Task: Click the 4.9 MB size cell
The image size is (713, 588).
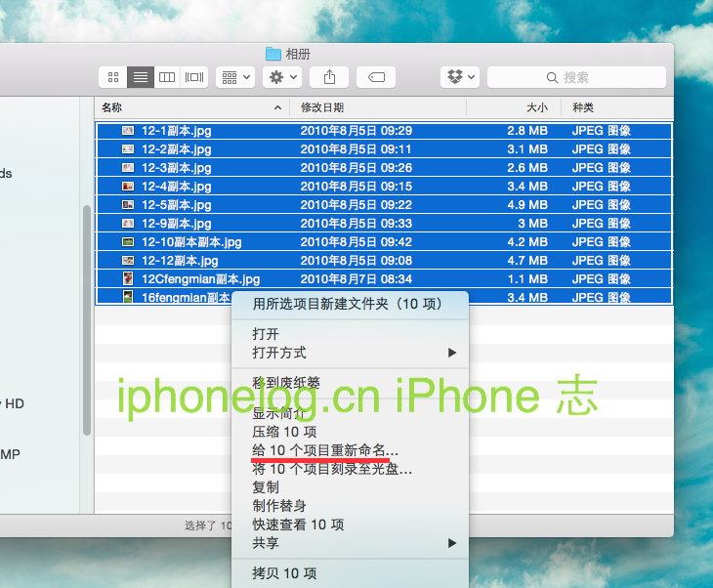Action: coord(527,205)
